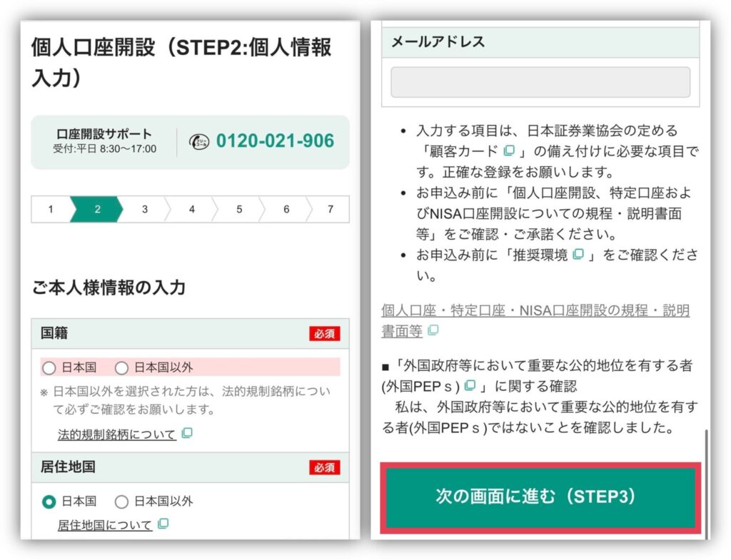Click external-link icon after 推奨環境
Screen dimensions: 731x560
tap(578, 255)
